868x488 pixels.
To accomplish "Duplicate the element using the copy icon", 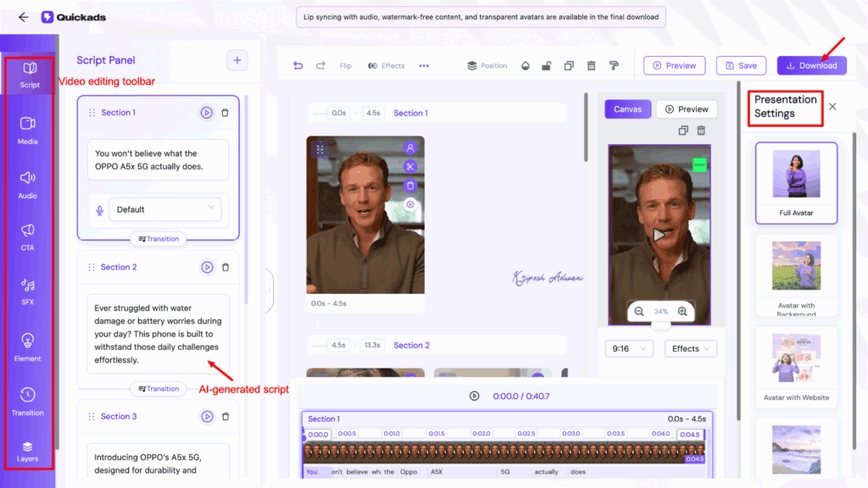I will [x=570, y=65].
